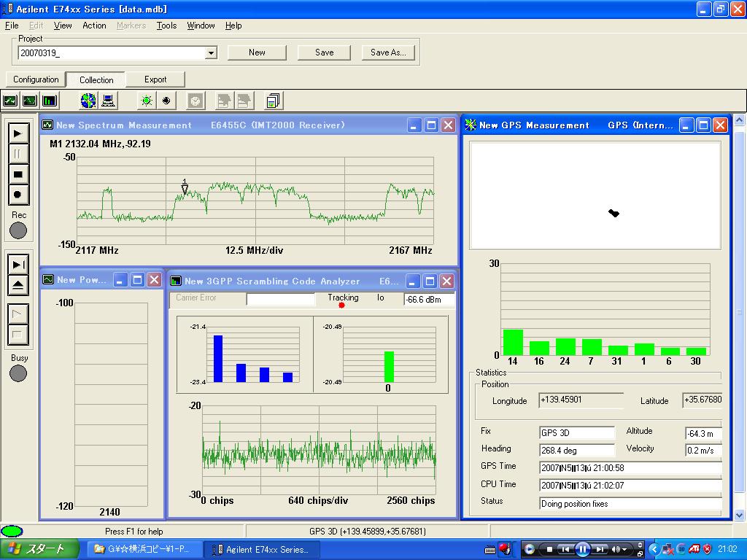Click the keyboard icon in the taskbar
This screenshot has width=747, height=560.
[489, 550]
